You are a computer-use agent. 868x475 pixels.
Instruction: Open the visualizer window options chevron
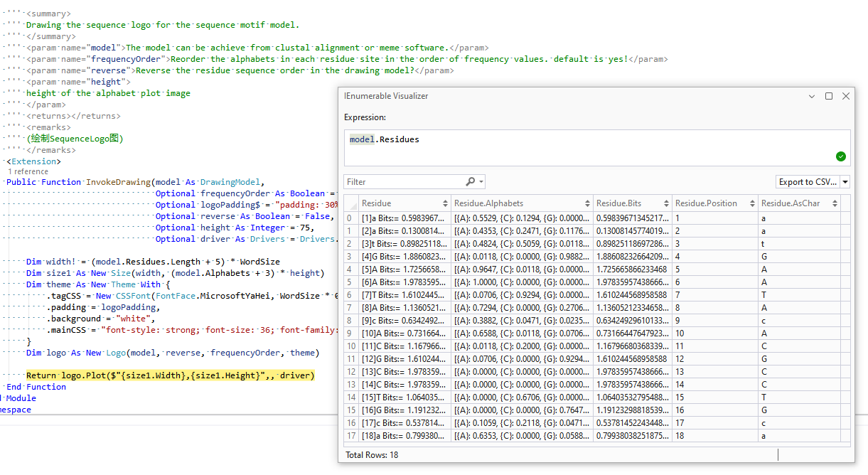click(x=812, y=96)
